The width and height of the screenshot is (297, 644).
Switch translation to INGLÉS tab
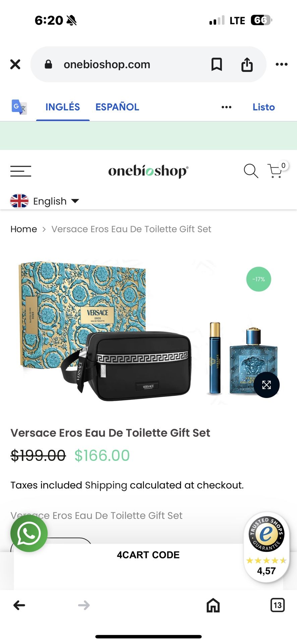(63, 107)
